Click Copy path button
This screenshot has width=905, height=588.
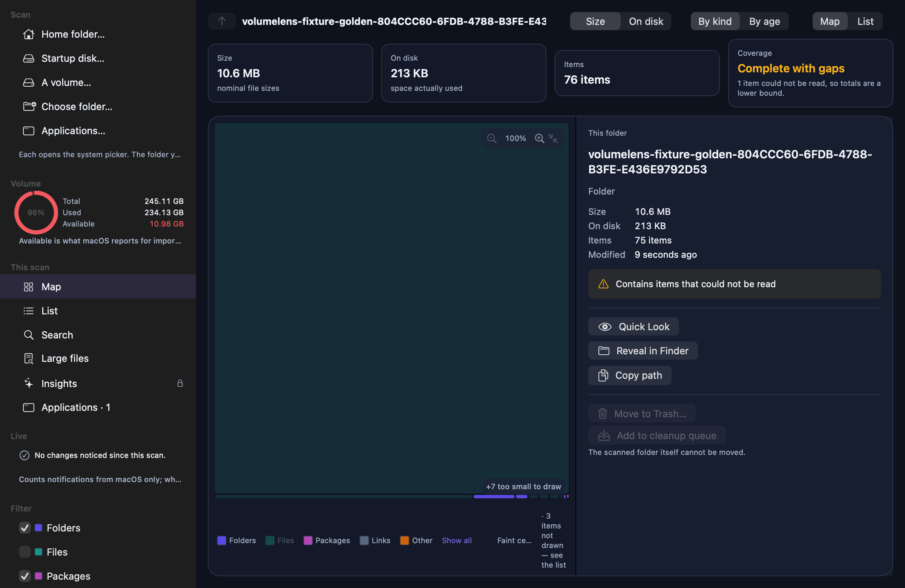(630, 375)
